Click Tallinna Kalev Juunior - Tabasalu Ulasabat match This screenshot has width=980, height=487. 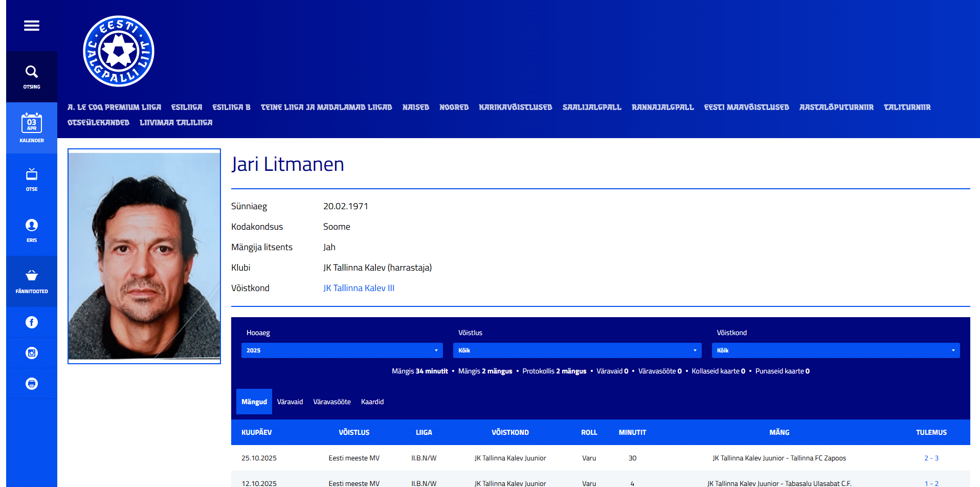(x=779, y=483)
